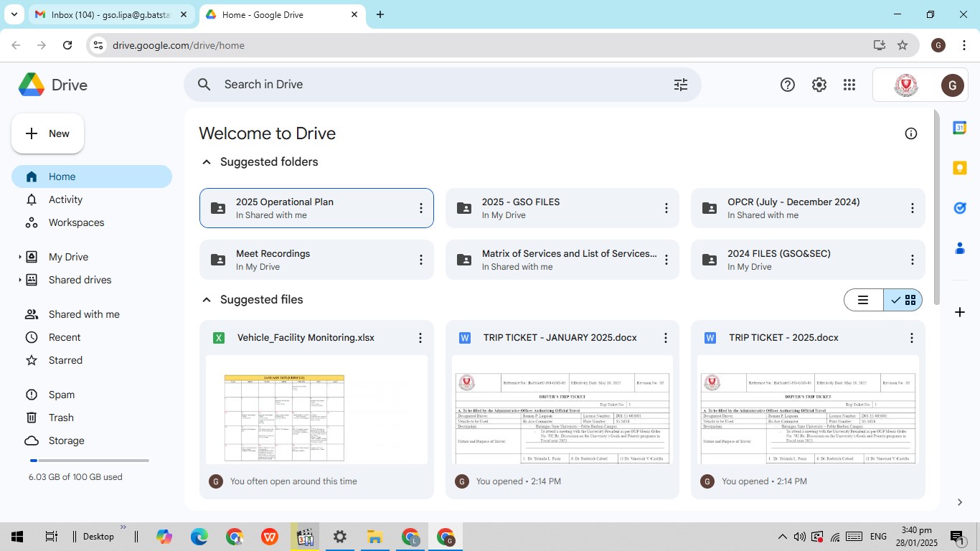Go to Home in the sidebar
This screenshot has height=551, width=980.
92,176
